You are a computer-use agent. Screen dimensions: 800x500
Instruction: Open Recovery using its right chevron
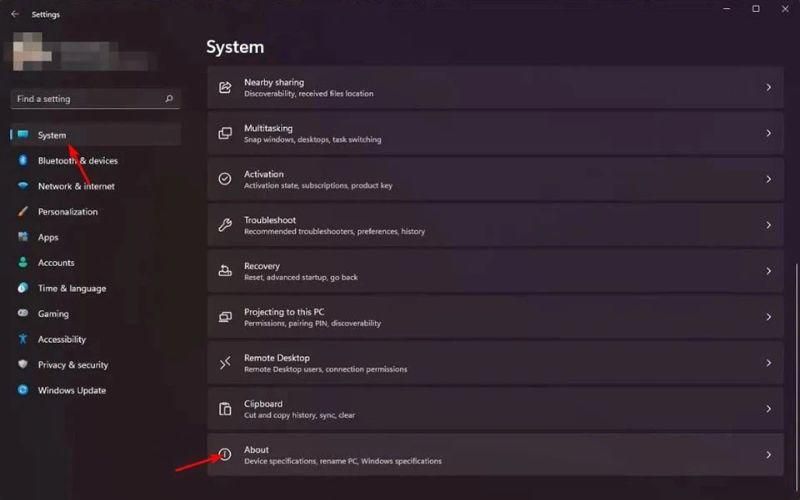pos(768,271)
